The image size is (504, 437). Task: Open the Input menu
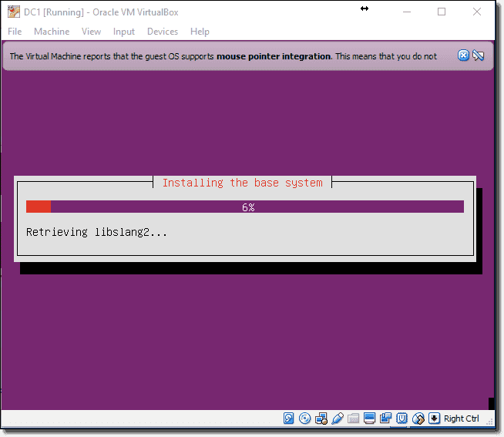pos(124,32)
